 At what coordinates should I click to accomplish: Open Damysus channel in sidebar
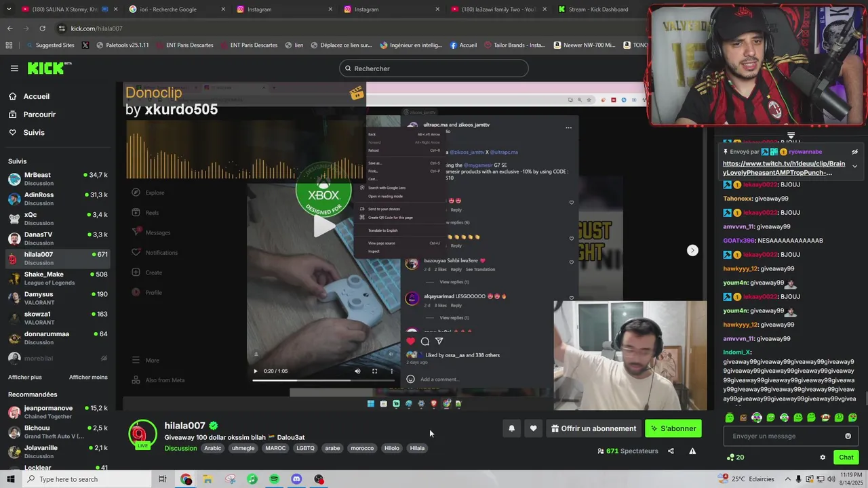click(58, 298)
